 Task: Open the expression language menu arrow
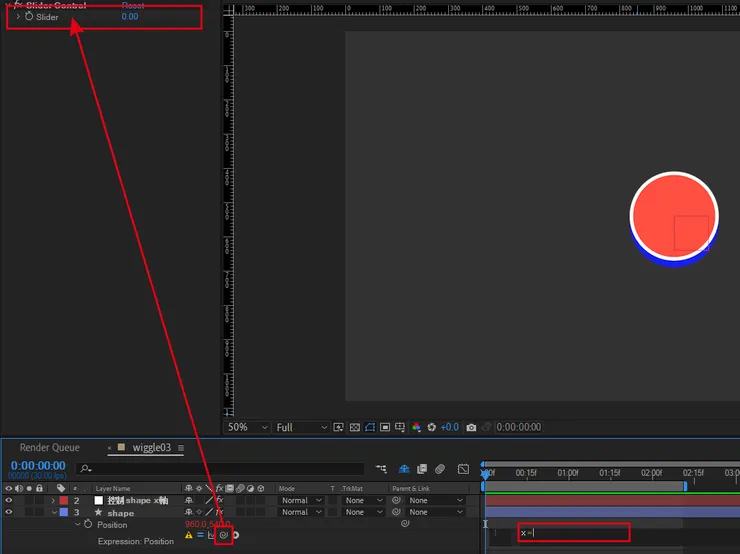(x=237, y=535)
